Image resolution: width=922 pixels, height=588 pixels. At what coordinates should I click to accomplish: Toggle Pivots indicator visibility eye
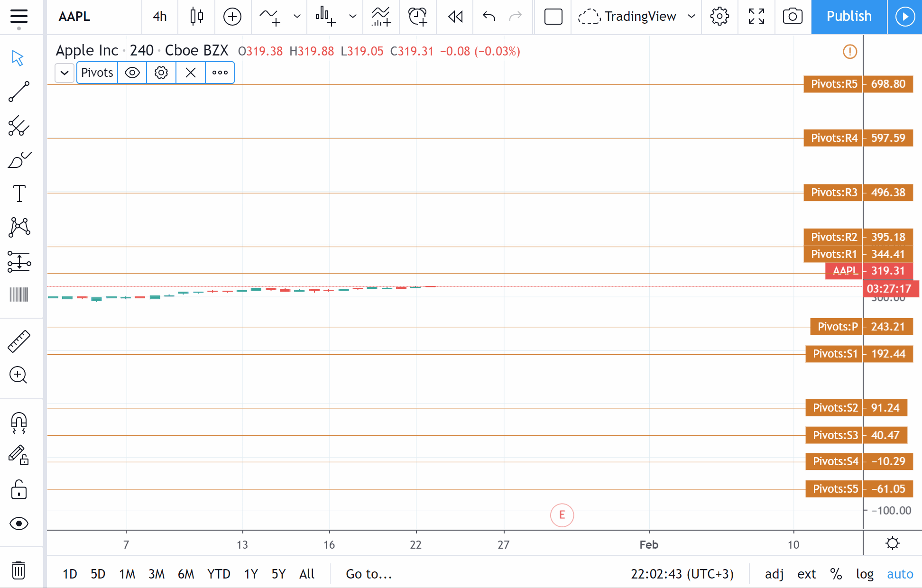132,73
